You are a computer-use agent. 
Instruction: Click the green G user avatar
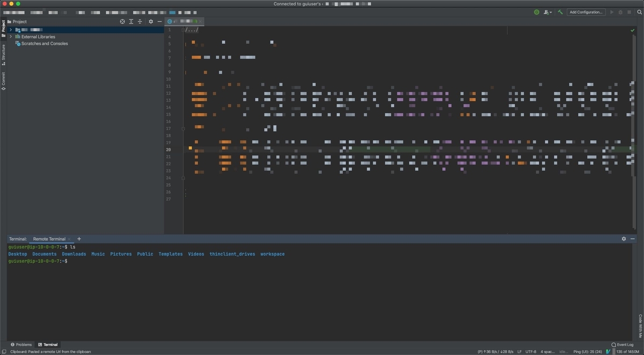tap(537, 12)
